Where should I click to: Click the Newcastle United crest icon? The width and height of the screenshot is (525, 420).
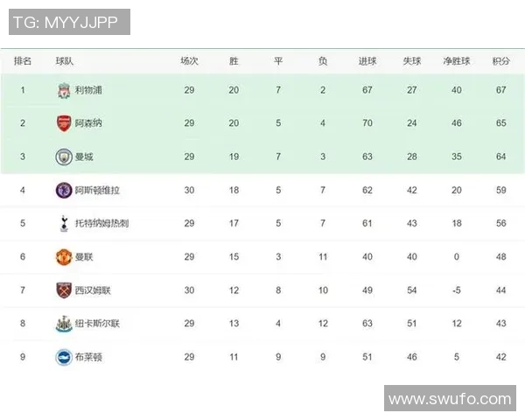click(64, 323)
